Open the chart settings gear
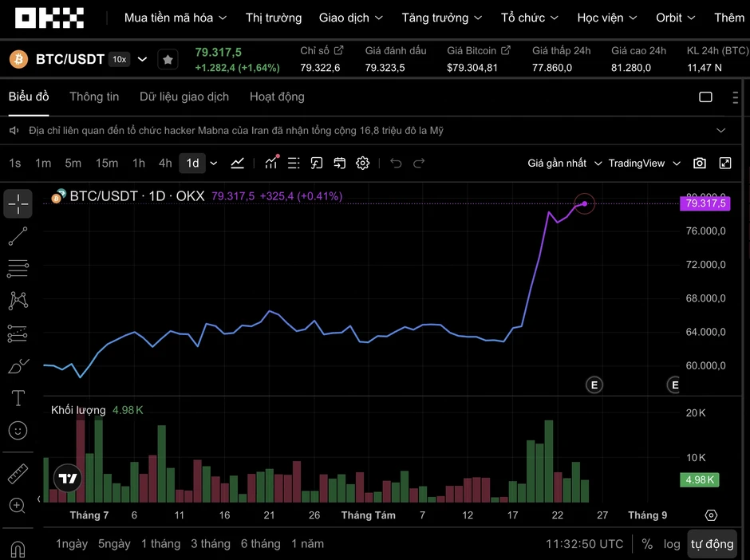This screenshot has height=560, width=750. point(362,164)
